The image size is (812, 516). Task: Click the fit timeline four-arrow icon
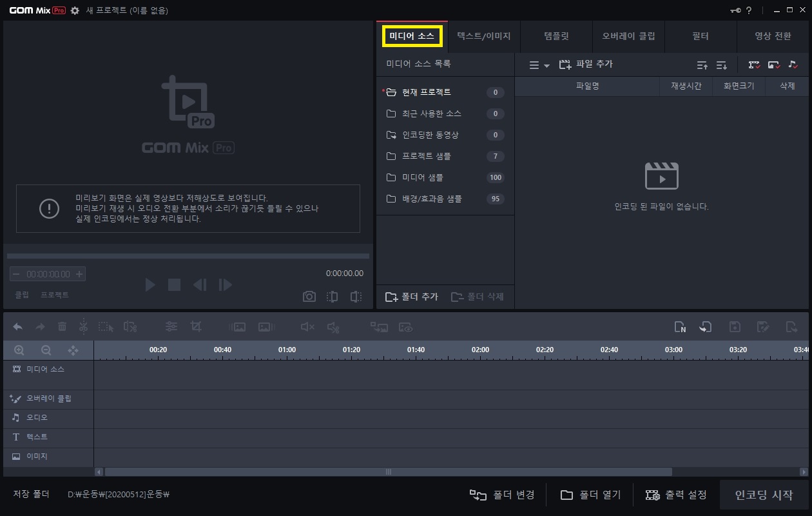[73, 350]
